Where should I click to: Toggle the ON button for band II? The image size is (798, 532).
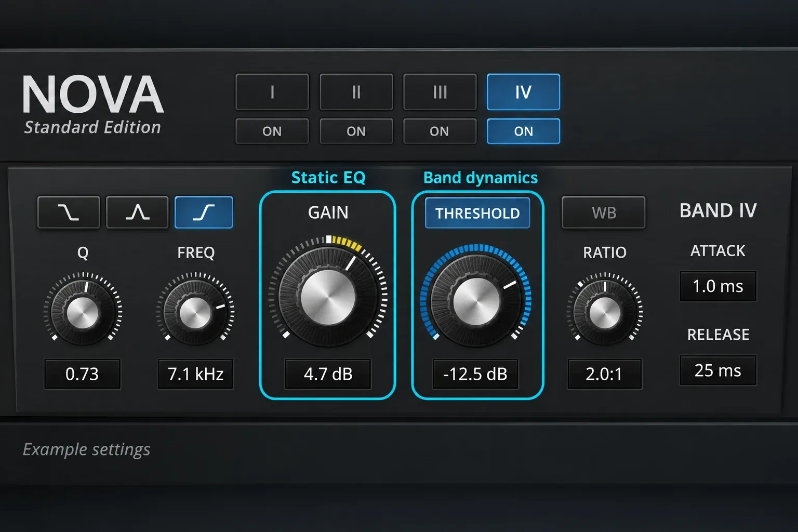point(356,131)
